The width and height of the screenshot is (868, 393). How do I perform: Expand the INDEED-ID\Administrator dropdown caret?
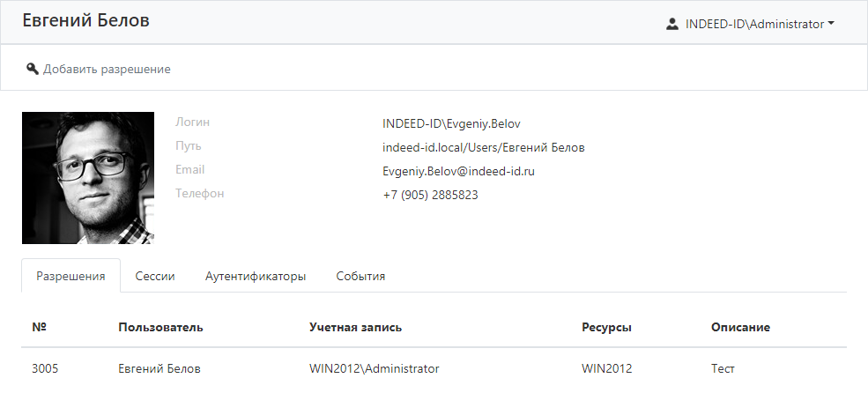(831, 24)
